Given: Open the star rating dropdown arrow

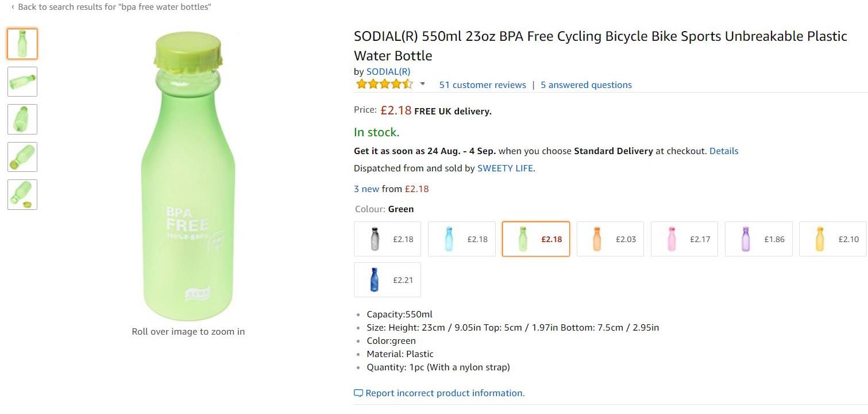Looking at the screenshot, I should [x=423, y=84].
